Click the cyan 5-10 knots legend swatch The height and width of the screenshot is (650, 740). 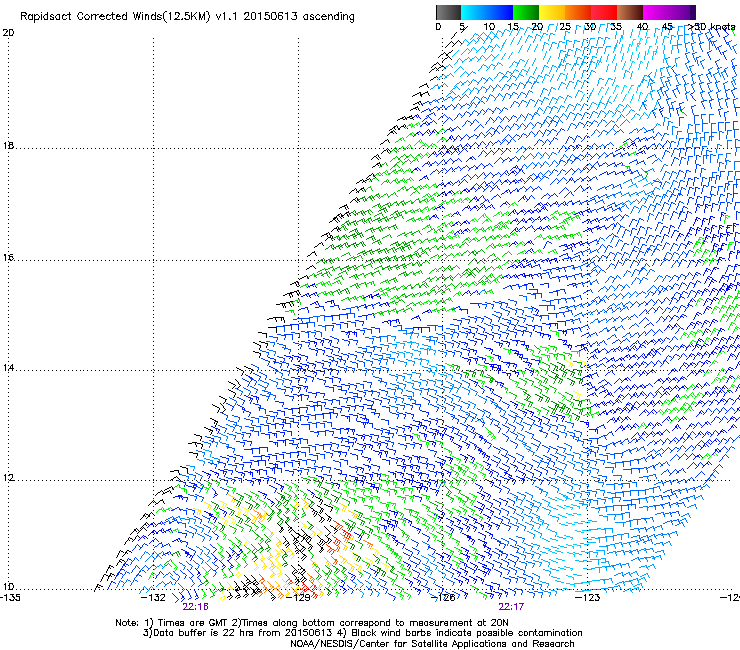click(x=474, y=12)
